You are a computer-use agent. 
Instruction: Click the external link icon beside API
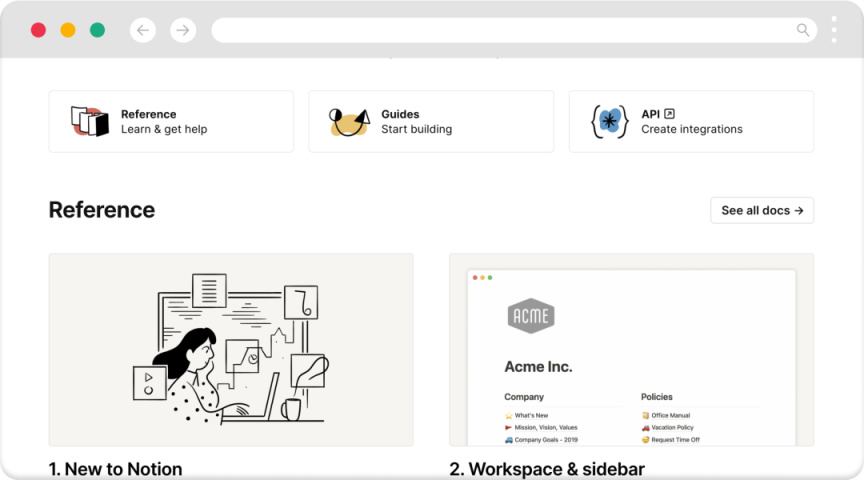pos(670,114)
